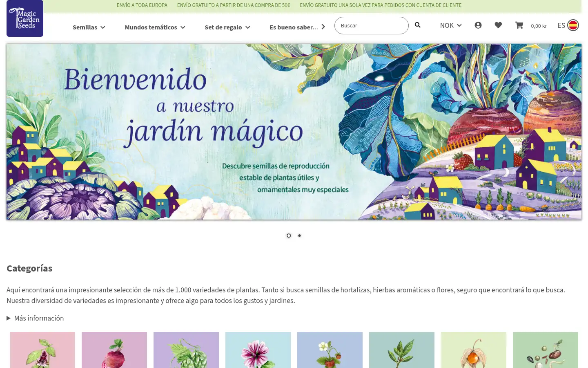Click the Spanish flag language icon

[573, 25]
